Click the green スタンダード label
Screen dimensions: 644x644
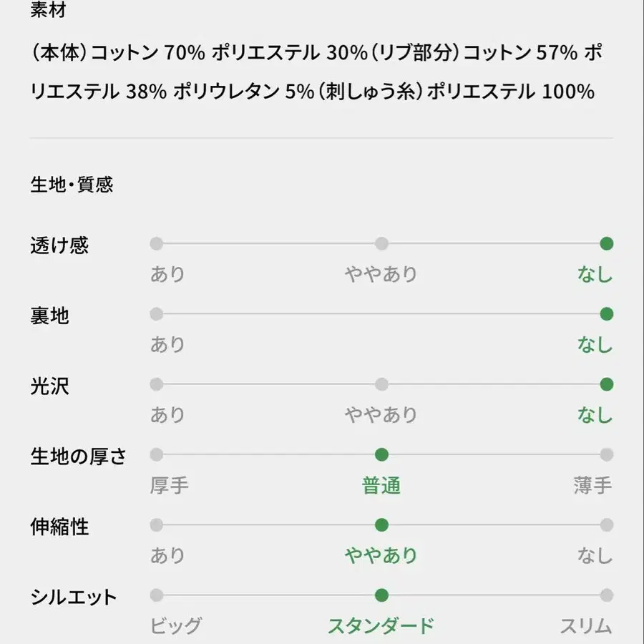point(381,626)
